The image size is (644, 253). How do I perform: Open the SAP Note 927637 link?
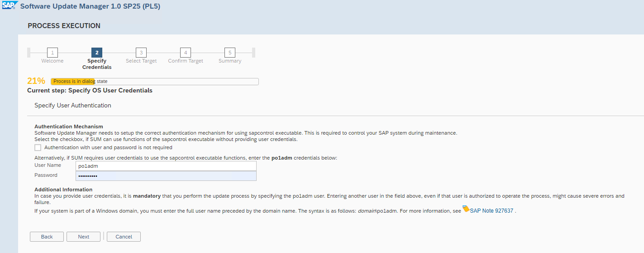[491, 211]
